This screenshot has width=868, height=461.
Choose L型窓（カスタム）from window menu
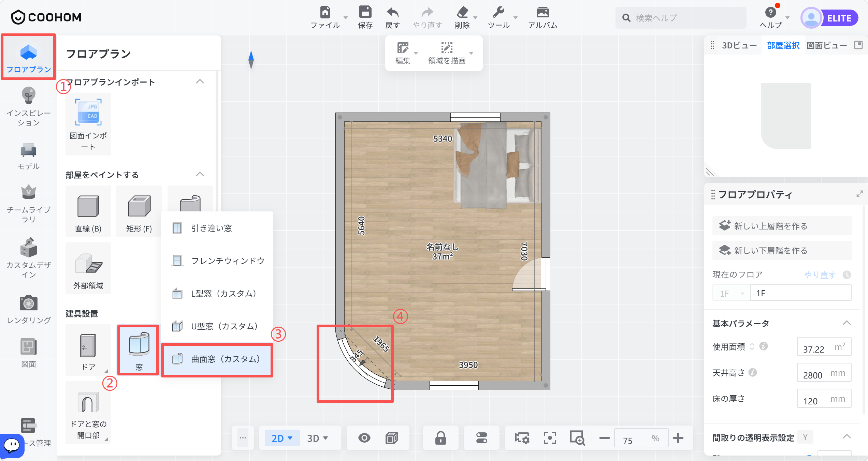click(x=217, y=293)
